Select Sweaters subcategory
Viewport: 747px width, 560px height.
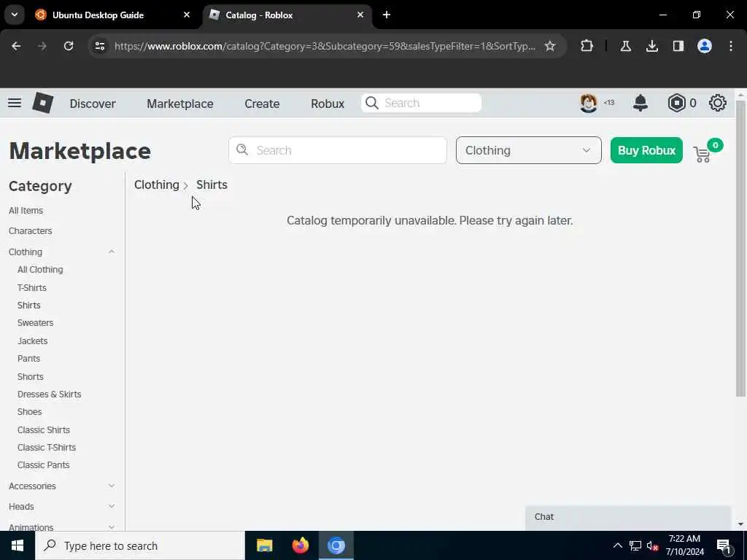click(x=35, y=323)
